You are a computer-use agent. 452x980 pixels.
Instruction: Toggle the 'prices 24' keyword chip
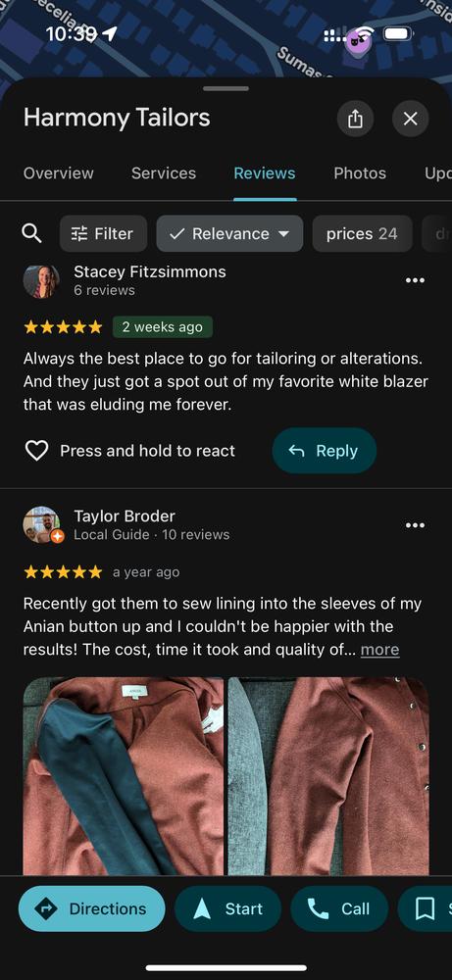(362, 234)
